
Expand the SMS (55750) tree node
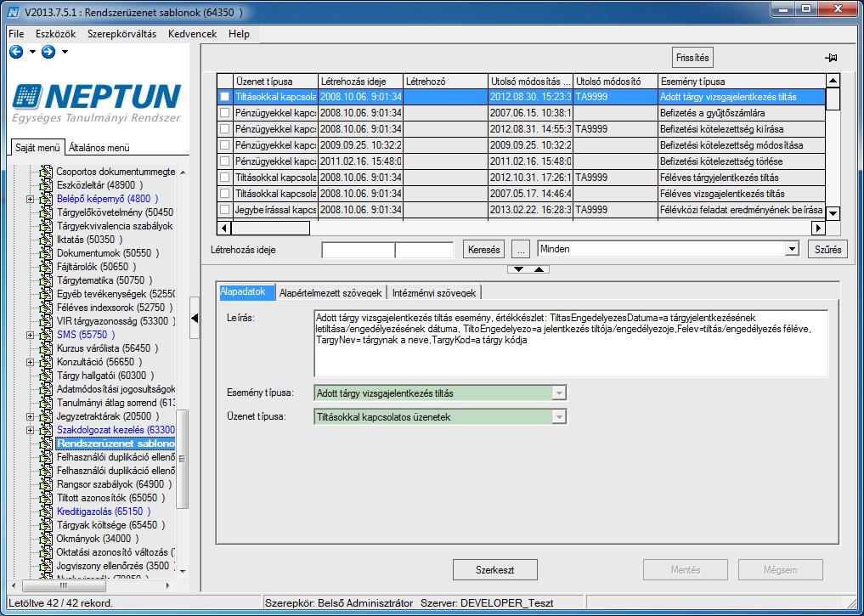[x=31, y=335]
